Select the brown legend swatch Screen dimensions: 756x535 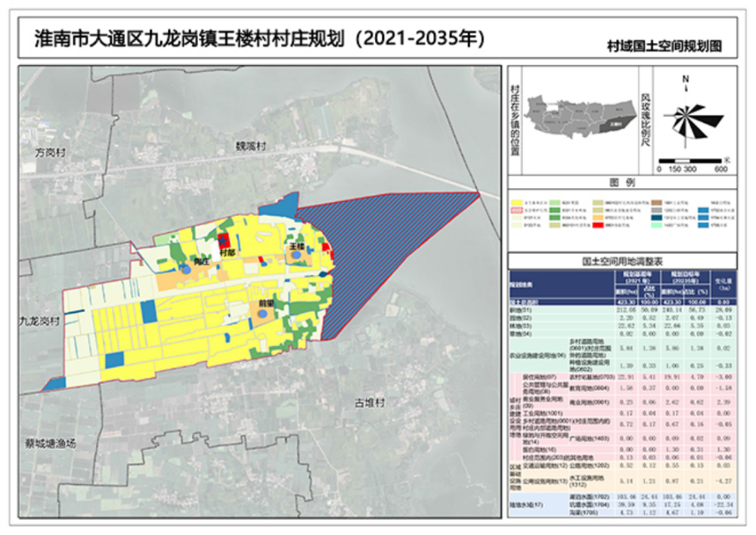point(658,203)
